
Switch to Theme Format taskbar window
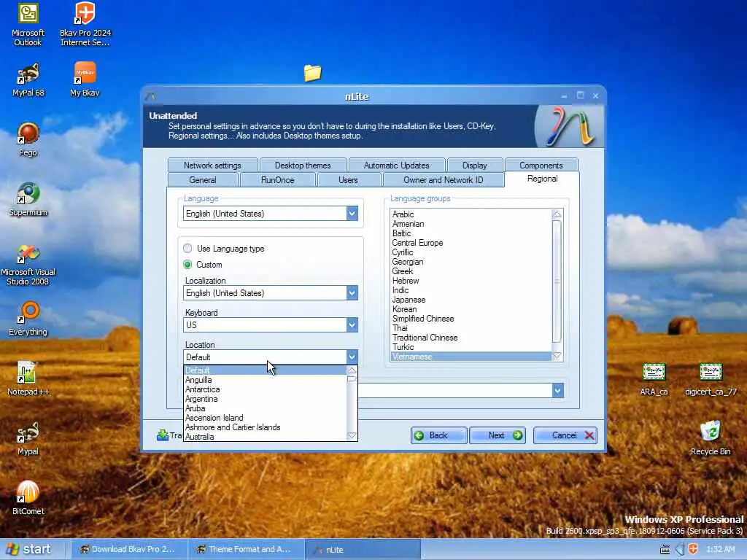(x=246, y=549)
